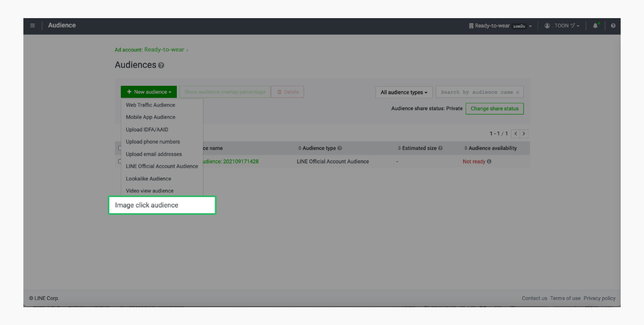
Task: Click the Delete button
Action: point(288,92)
